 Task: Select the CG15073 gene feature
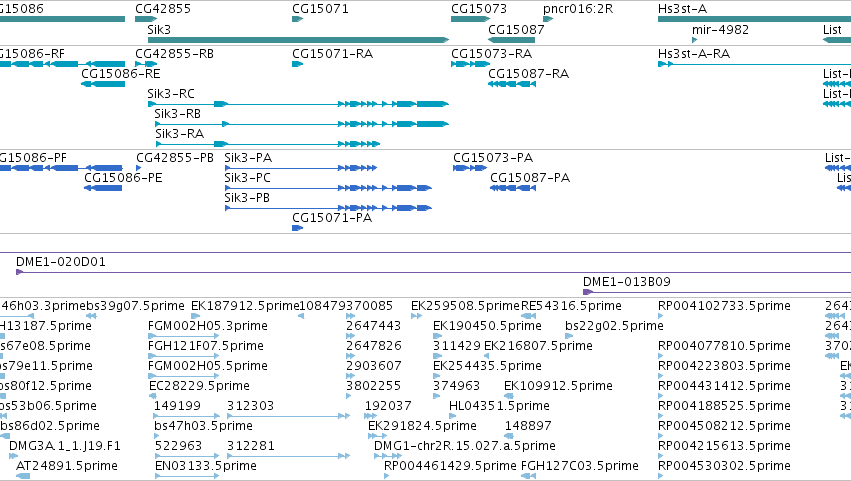click(470, 19)
